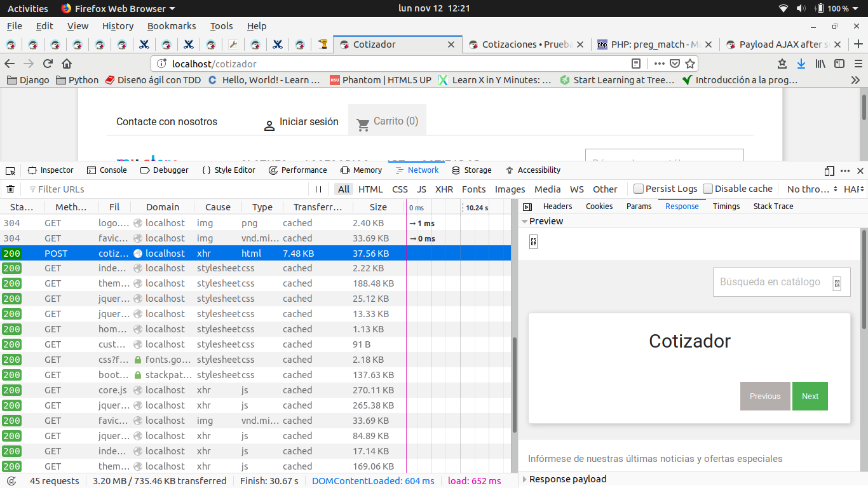The width and height of the screenshot is (868, 488).
Task: Collapse the Preview section
Action: (525, 221)
